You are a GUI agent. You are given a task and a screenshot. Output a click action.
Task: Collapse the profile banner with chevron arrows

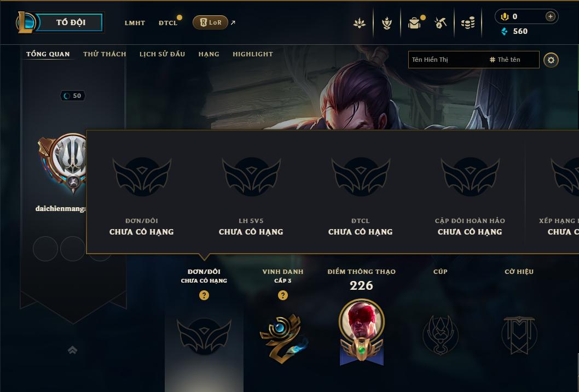click(x=72, y=350)
